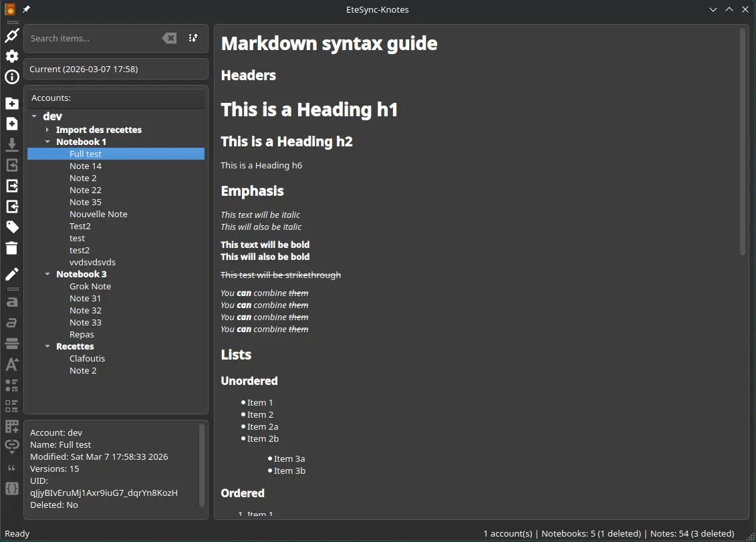Clear the search field with backspace icon
This screenshot has width=756, height=542.
point(169,38)
